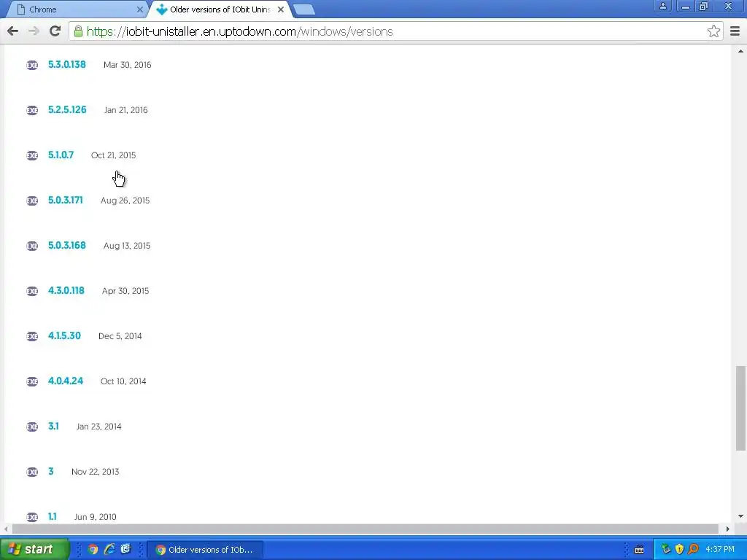
Task: Open version 4.1.5.30 link
Action: click(64, 335)
